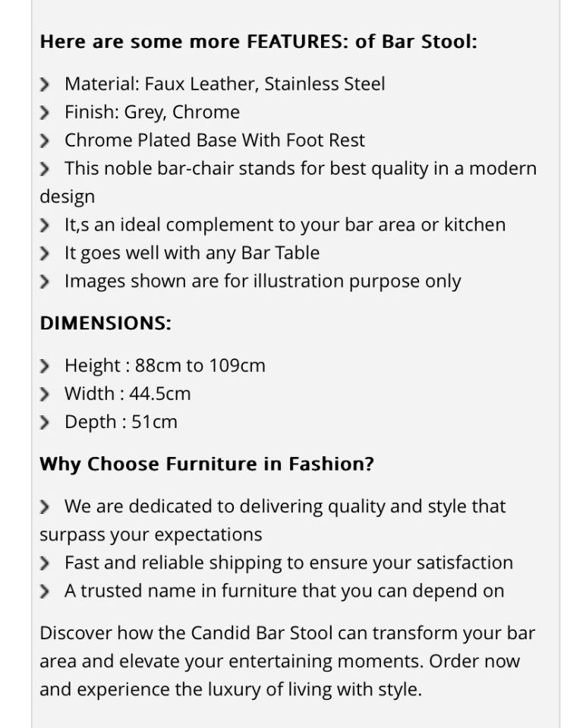Click the Candid Bar Stool closing paragraph
The image size is (583, 728).
point(287,661)
